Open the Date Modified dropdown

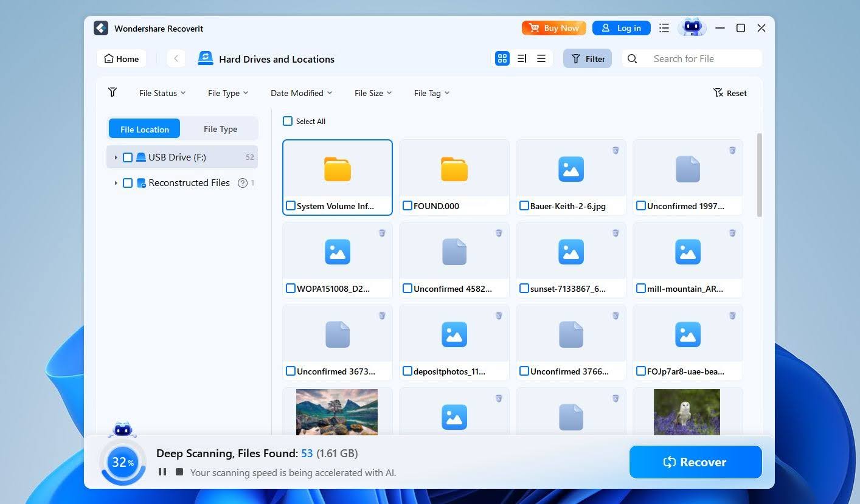(302, 93)
